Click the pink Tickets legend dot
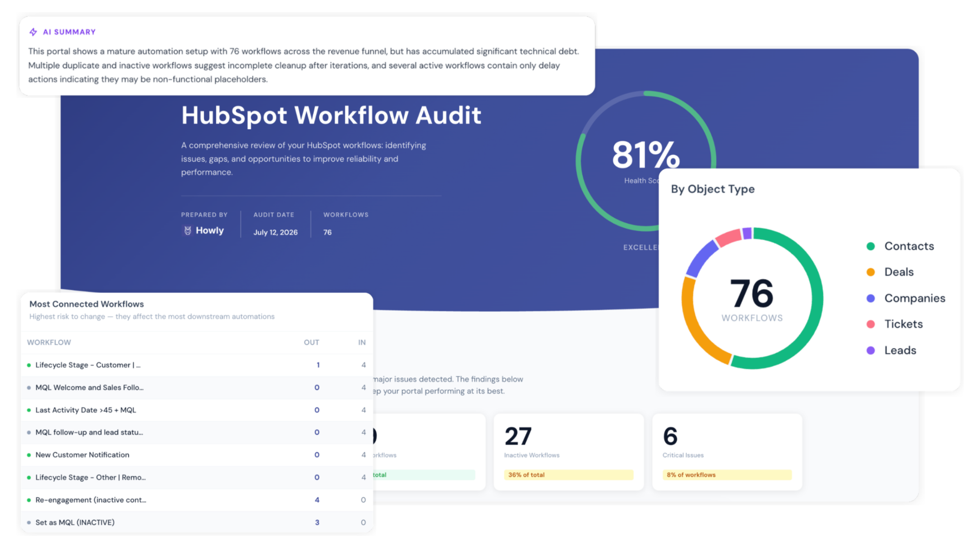This screenshot has height=551, width=980. click(871, 324)
